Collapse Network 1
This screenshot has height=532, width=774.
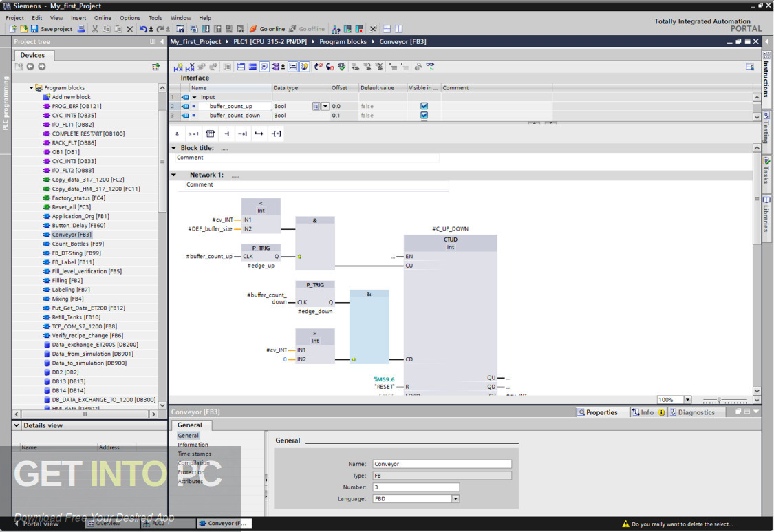coord(174,175)
